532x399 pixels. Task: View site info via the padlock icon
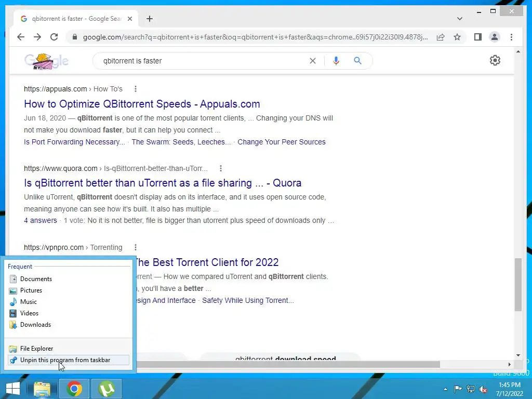click(75, 37)
